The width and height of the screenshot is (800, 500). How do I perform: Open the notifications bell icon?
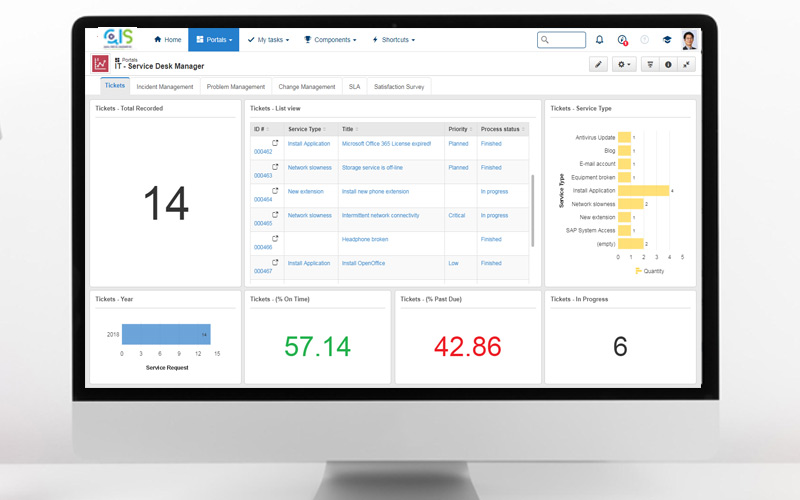(x=599, y=40)
